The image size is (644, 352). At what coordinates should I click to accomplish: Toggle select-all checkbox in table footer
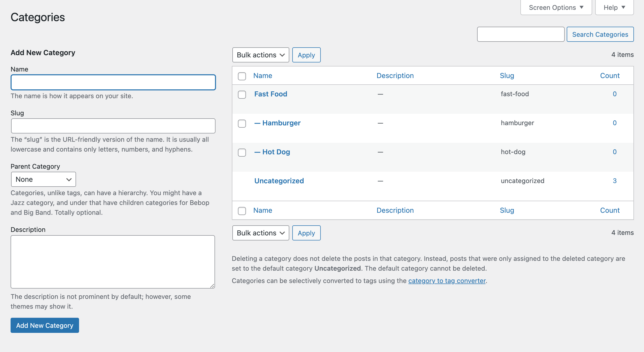pos(242,211)
